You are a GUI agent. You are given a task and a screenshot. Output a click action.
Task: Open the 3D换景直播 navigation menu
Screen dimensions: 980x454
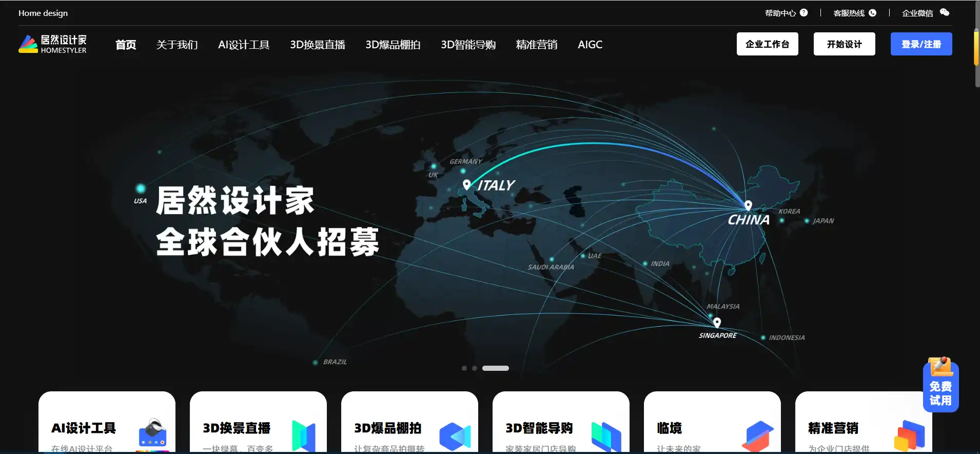[318, 45]
